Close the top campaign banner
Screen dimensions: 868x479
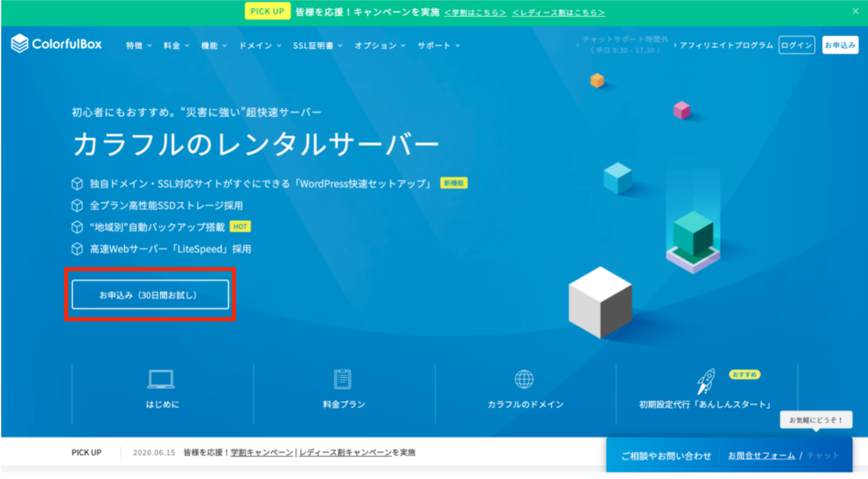(856, 12)
